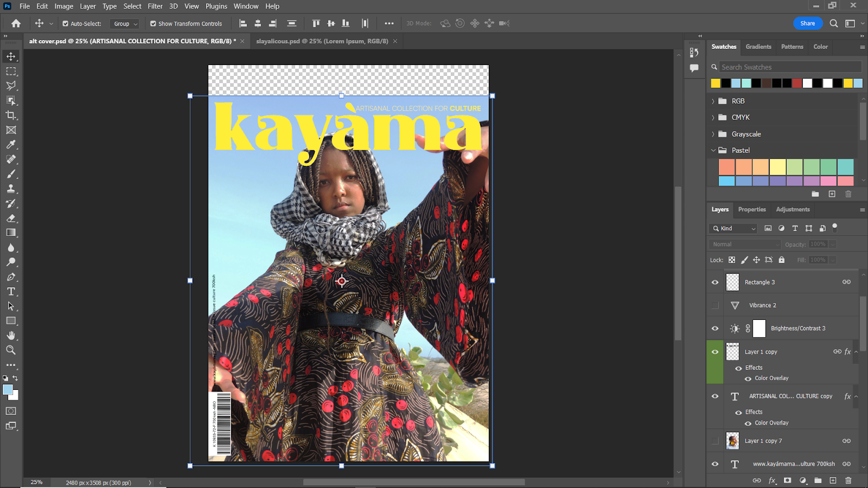This screenshot has width=868, height=488.
Task: Open Swatches panel flyout menu
Action: [862, 47]
